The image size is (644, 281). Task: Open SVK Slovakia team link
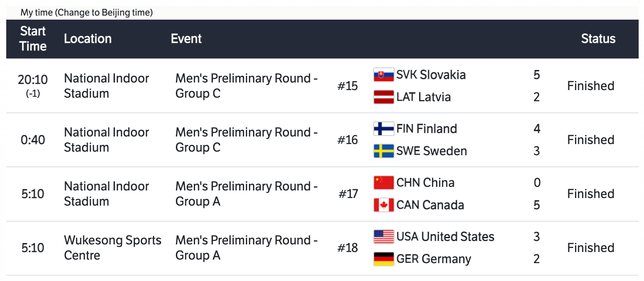click(431, 75)
